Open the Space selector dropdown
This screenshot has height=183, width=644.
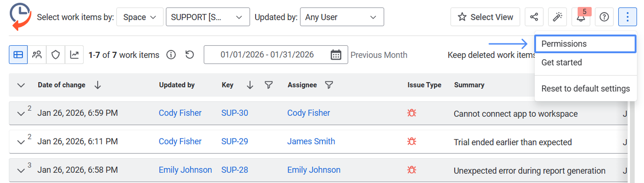140,17
